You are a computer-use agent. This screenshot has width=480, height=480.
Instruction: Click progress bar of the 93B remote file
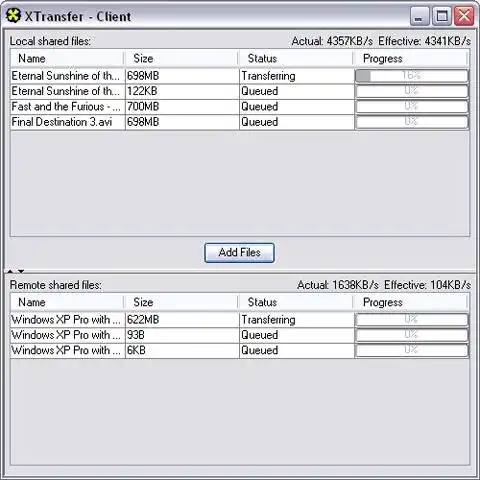(x=412, y=335)
